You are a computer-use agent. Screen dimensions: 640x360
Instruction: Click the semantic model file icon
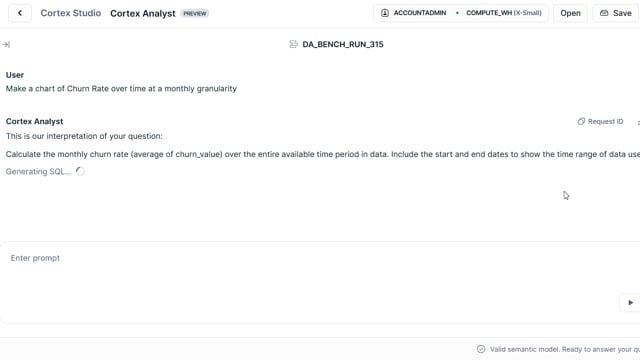(x=293, y=44)
